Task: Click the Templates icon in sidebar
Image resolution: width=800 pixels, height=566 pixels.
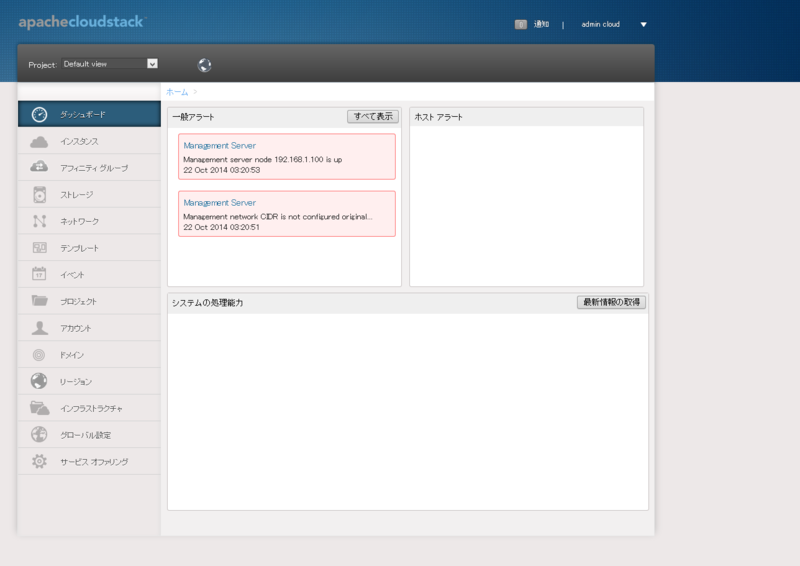Action: (x=39, y=248)
